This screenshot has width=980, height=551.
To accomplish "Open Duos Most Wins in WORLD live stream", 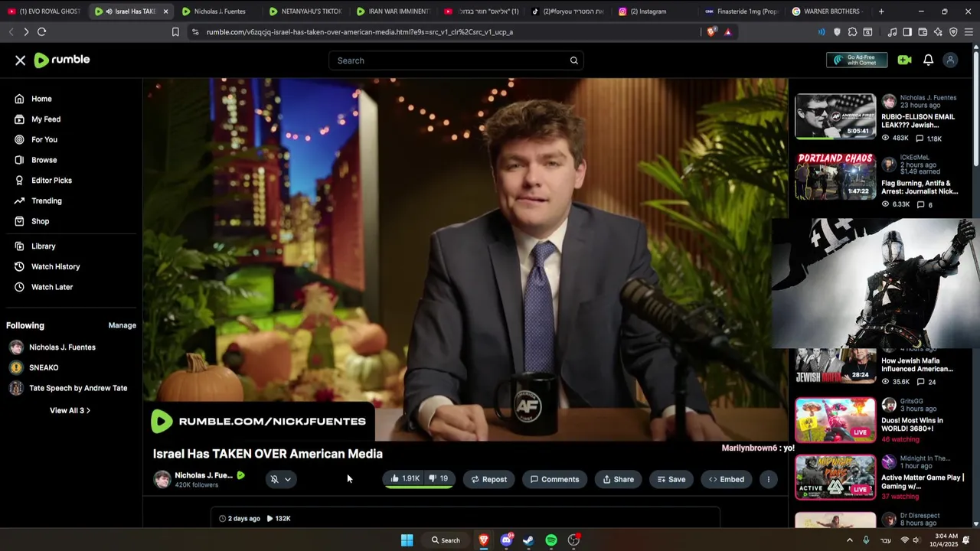I will click(835, 420).
